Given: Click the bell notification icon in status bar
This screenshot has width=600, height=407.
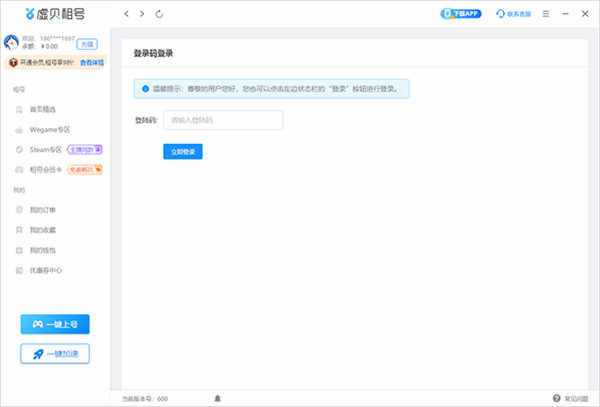Looking at the screenshot, I should click(217, 398).
